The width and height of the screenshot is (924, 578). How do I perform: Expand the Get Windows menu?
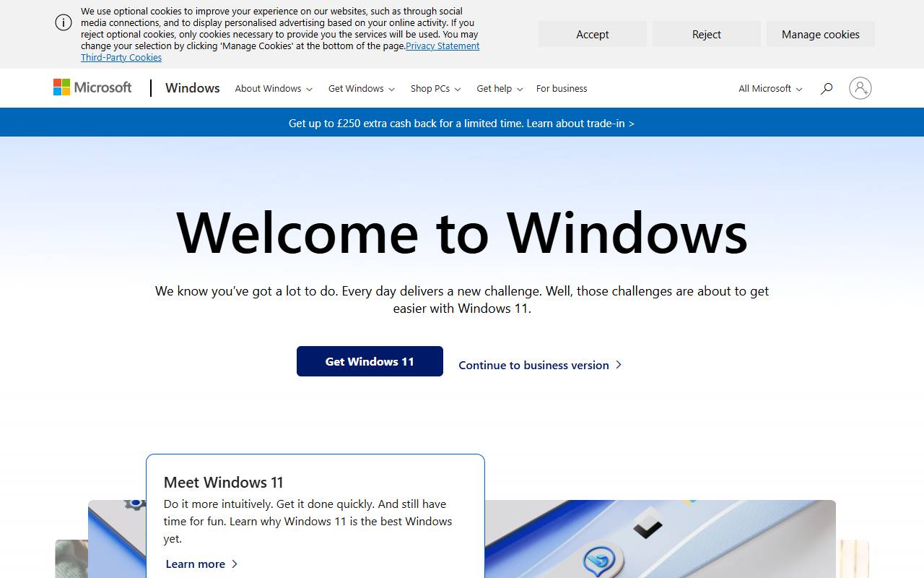pyautogui.click(x=362, y=88)
